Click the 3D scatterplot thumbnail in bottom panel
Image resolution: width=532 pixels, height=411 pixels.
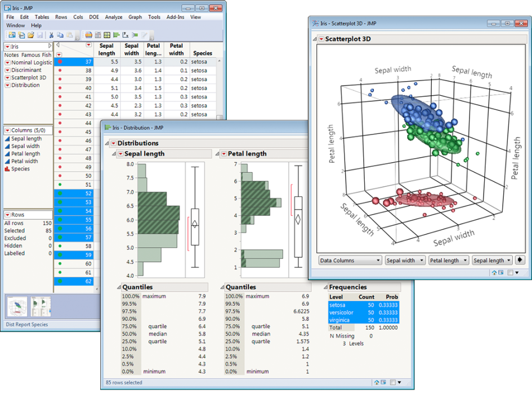click(x=17, y=307)
